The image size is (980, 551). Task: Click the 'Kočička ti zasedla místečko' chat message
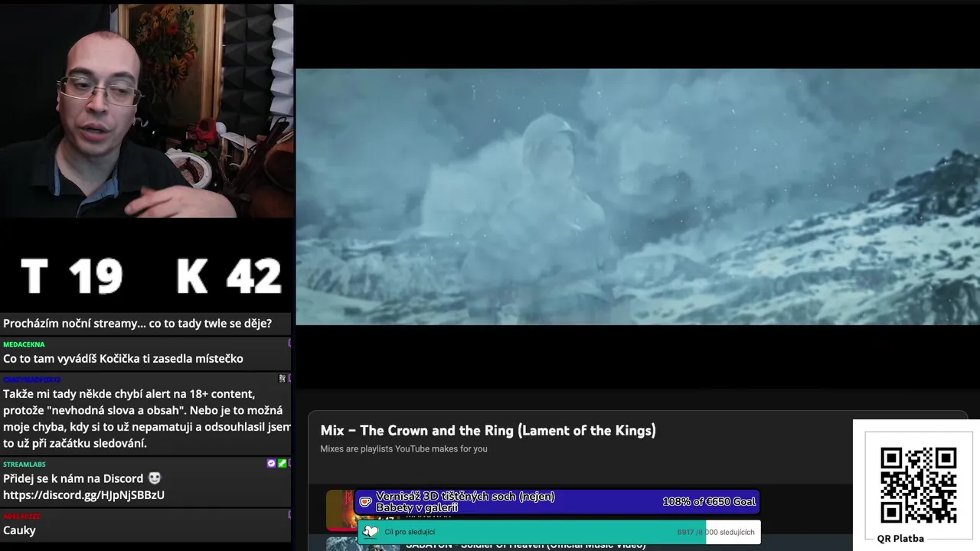click(123, 359)
